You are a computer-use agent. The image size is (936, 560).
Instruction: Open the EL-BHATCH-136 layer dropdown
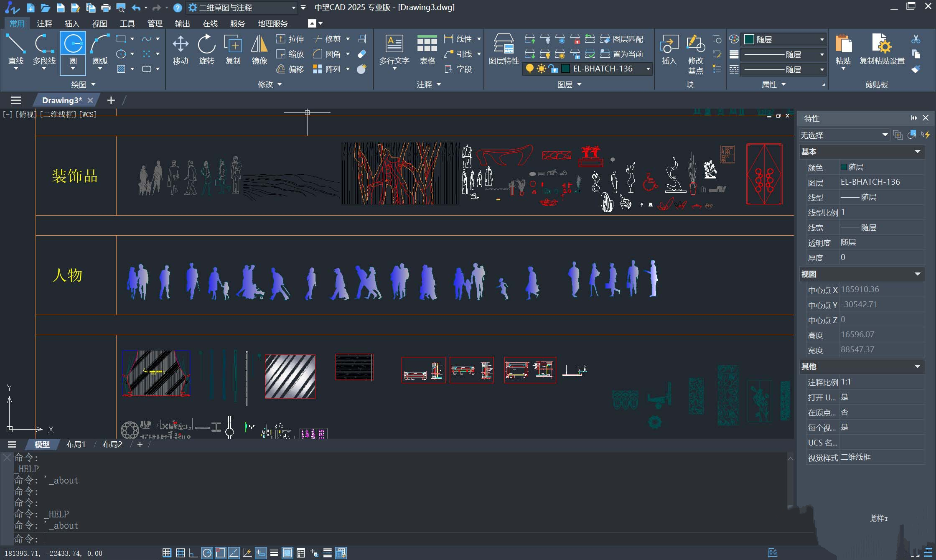pos(648,69)
